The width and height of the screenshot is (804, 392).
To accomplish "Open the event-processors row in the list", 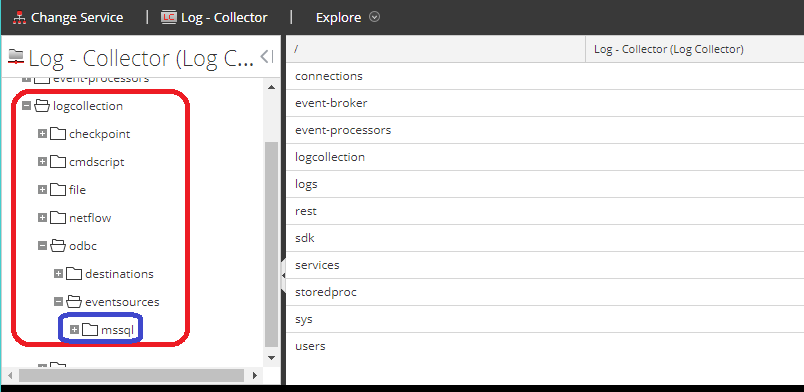I will 545,130.
